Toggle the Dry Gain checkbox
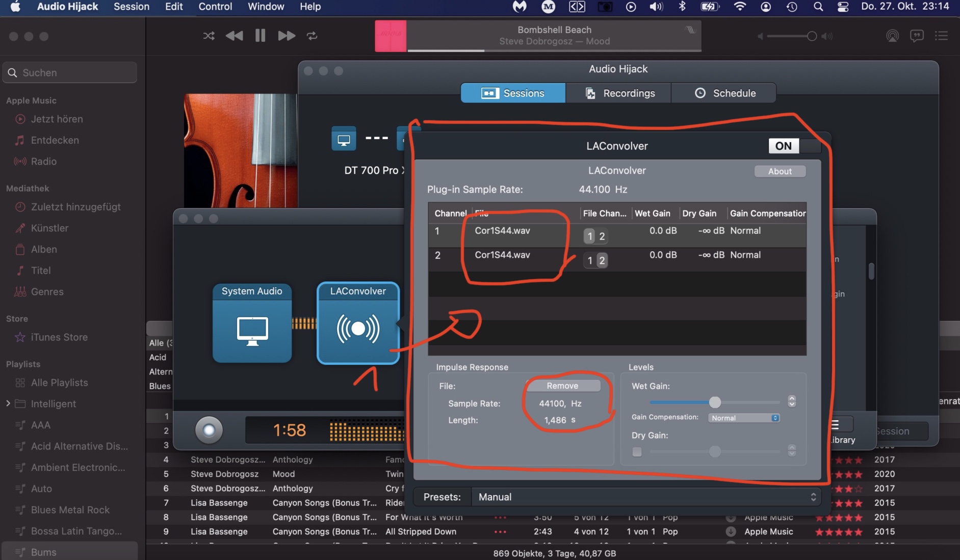This screenshot has height=560, width=960. click(637, 452)
